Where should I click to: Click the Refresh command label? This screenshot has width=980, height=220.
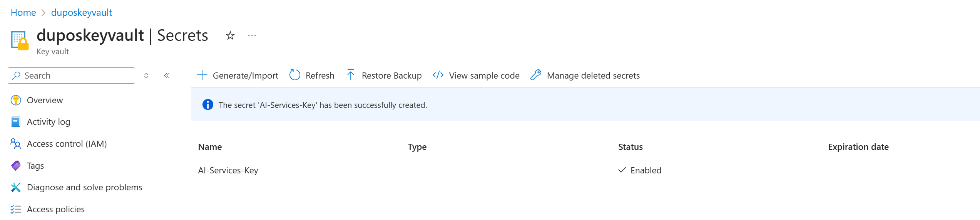pyautogui.click(x=320, y=76)
